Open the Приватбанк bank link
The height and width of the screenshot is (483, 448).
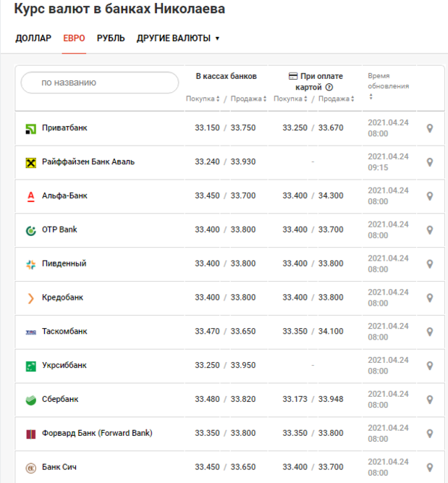(x=64, y=128)
